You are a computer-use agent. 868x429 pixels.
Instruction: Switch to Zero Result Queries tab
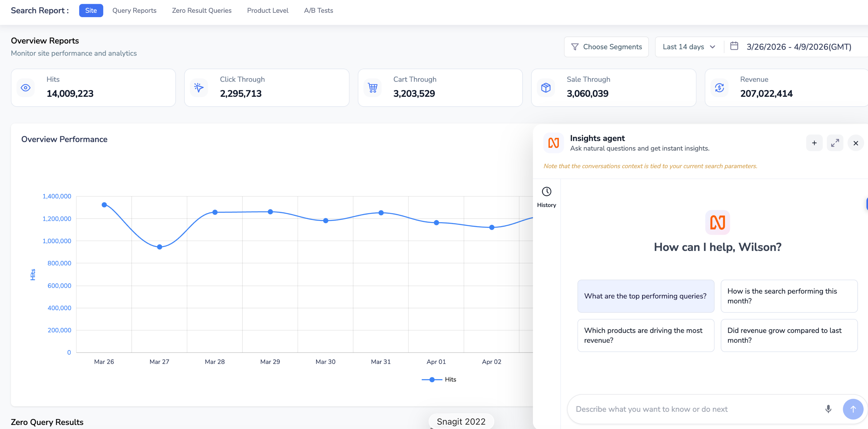pyautogui.click(x=202, y=10)
